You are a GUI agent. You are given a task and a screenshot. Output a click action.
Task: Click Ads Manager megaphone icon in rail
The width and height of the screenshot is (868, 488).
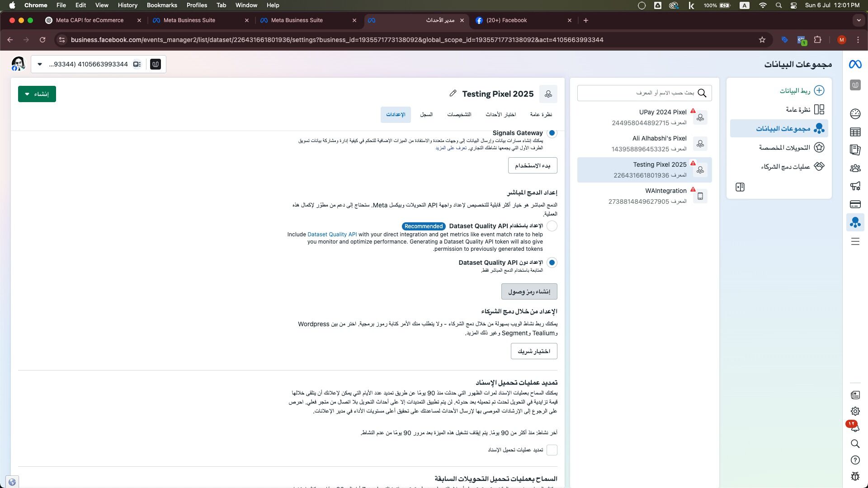coord(855,186)
